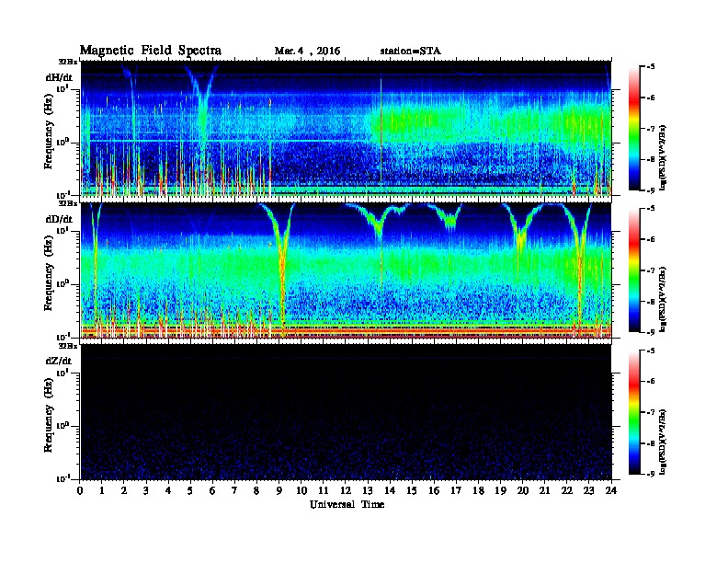728x563 pixels.
Task: Click the dD/dt spectrogram color bar
Action: [633, 270]
